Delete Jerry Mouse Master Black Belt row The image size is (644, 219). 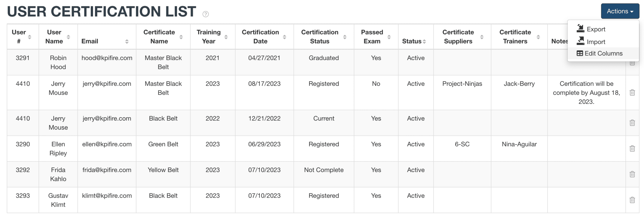tap(632, 93)
